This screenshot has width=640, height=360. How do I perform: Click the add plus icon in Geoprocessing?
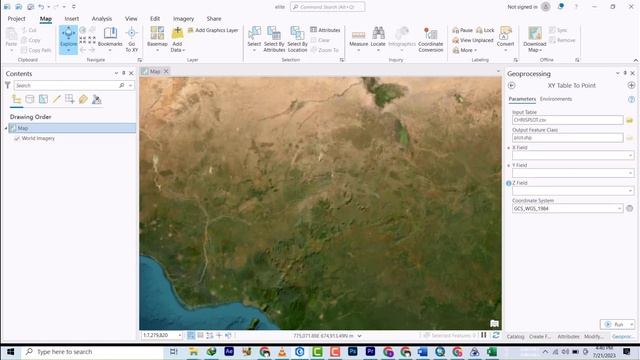pos(631,85)
